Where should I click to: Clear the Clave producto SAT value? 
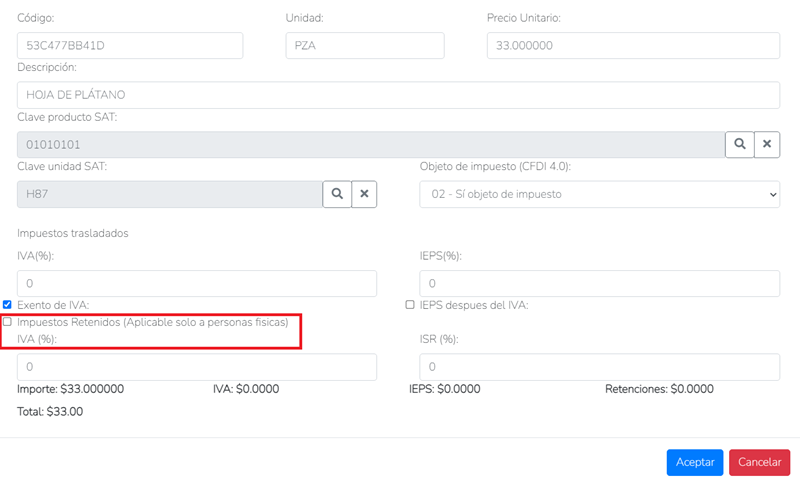pyautogui.click(x=767, y=144)
